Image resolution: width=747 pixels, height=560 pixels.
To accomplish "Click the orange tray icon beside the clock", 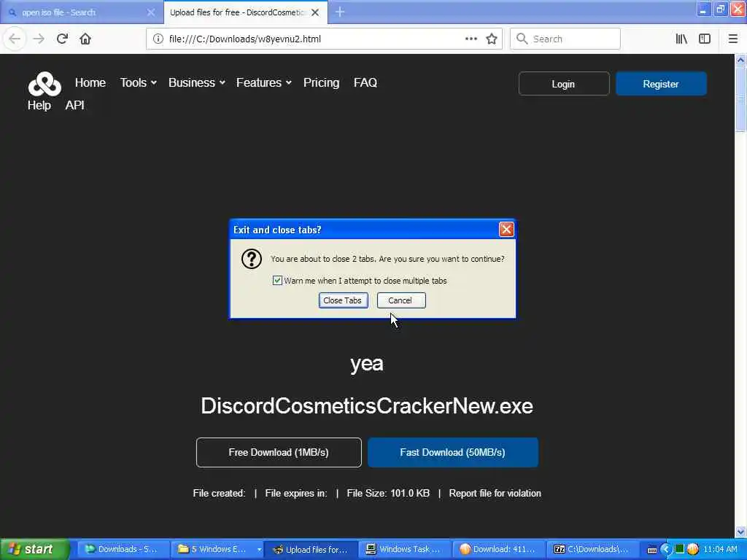I will point(693,549).
